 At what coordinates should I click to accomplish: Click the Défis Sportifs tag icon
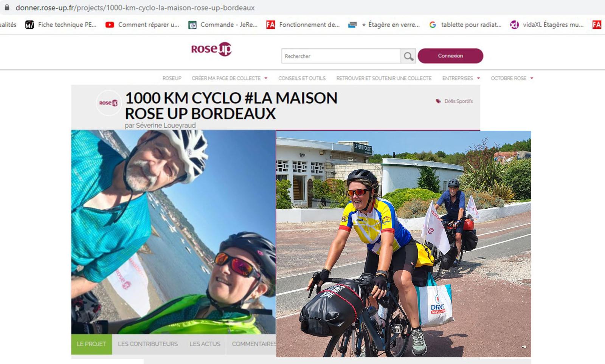[x=438, y=101]
